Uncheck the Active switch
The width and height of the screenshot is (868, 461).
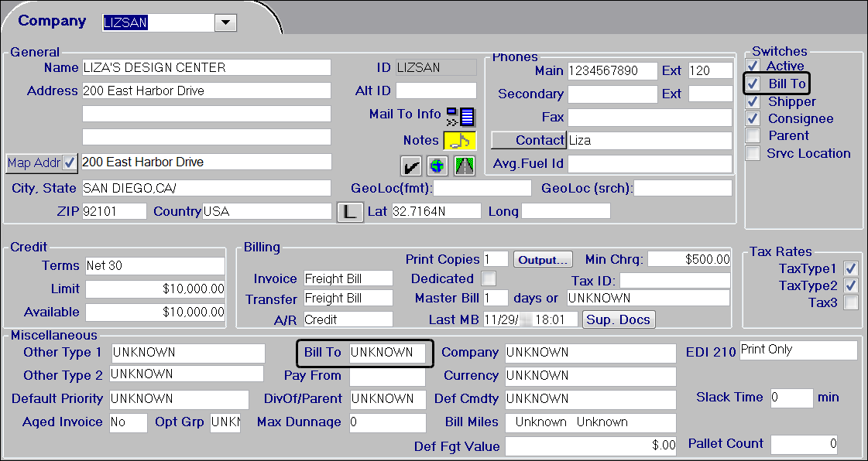coord(753,67)
